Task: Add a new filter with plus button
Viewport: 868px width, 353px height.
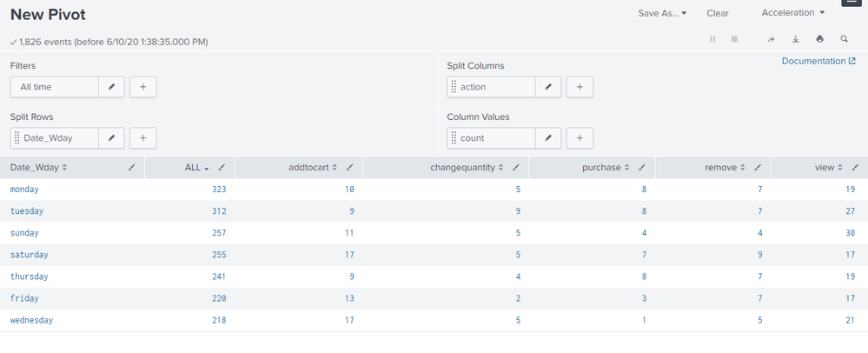Action: coord(143,87)
